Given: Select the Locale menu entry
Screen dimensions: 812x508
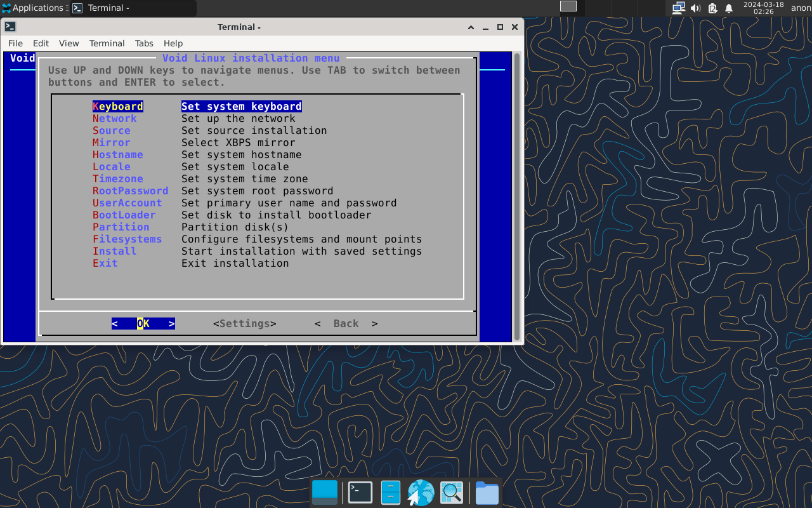Looking at the screenshot, I should [112, 166].
